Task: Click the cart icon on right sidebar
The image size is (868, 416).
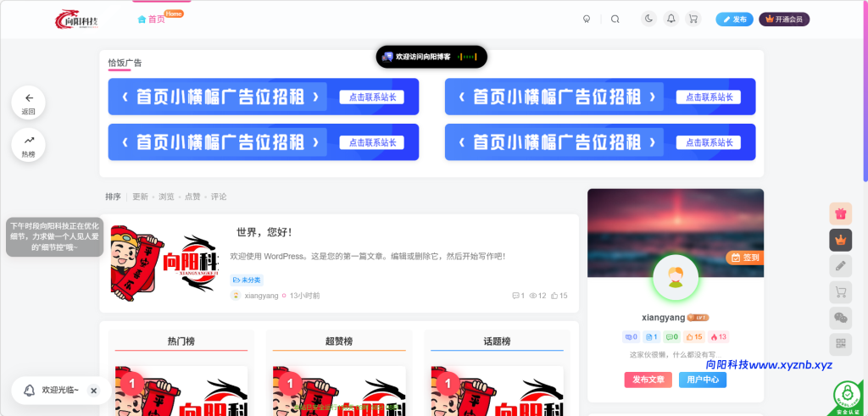Action: click(x=840, y=292)
